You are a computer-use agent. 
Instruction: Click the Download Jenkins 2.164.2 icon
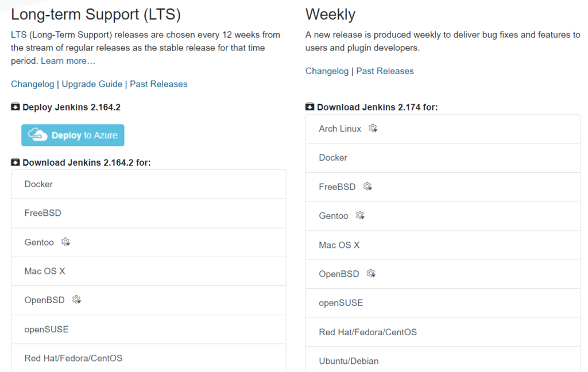pos(16,162)
